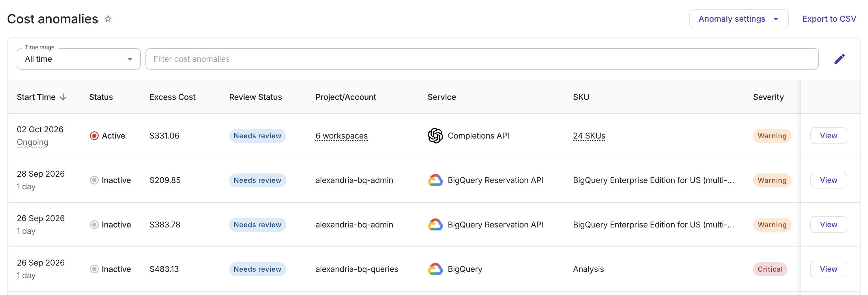Sort by SKU column header

click(x=581, y=97)
